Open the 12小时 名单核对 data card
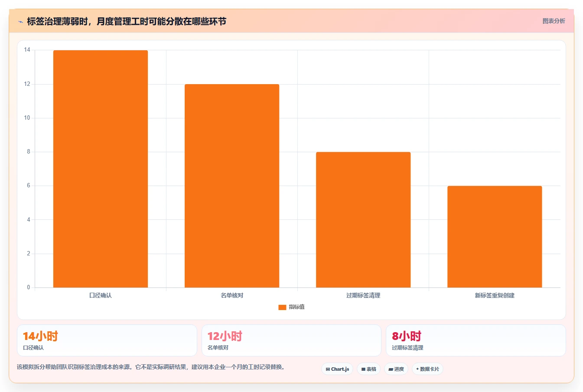583x392 pixels. [291, 340]
